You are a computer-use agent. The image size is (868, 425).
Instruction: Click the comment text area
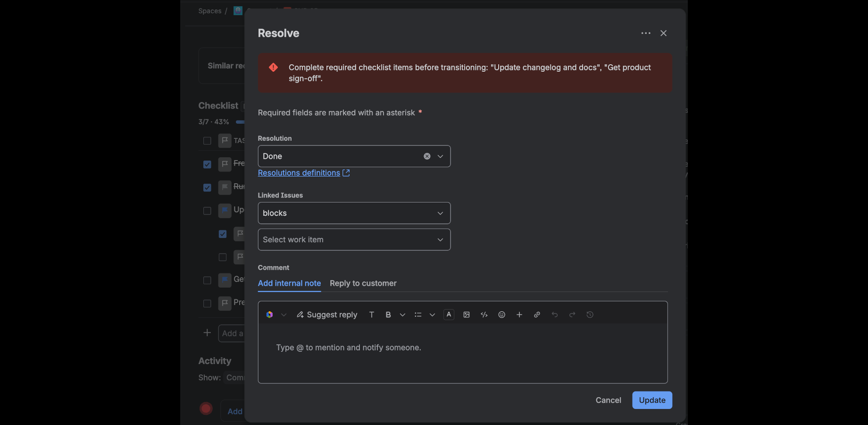coord(463,353)
